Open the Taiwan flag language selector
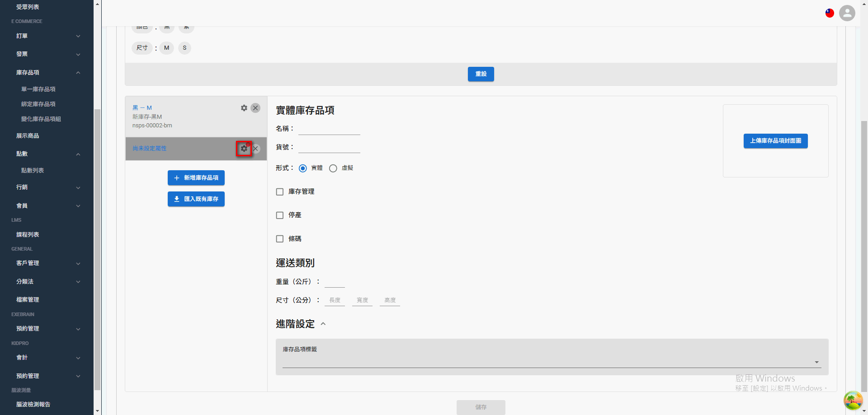Screen dimensions: 868x415 click(x=830, y=13)
